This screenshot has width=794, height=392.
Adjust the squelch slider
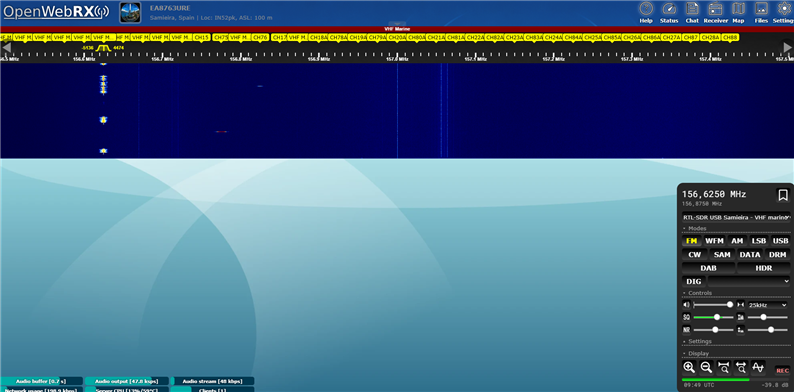pos(713,317)
